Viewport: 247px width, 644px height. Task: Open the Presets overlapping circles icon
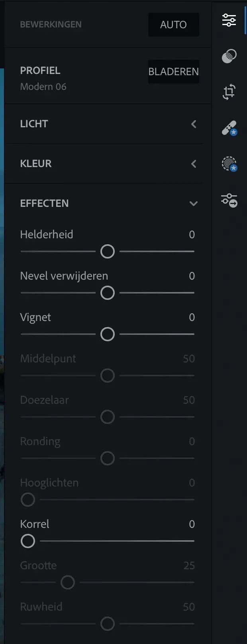[229, 56]
